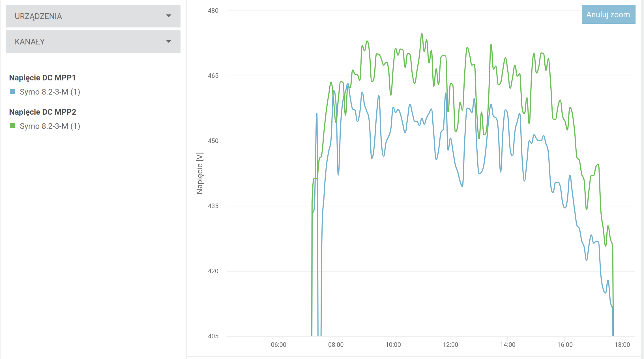Click the Napięcie [V] axis title

click(x=200, y=173)
